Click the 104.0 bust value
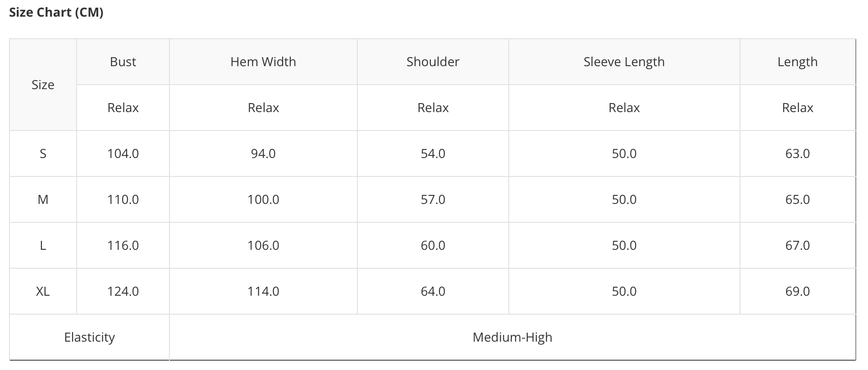The image size is (868, 370). (x=123, y=153)
